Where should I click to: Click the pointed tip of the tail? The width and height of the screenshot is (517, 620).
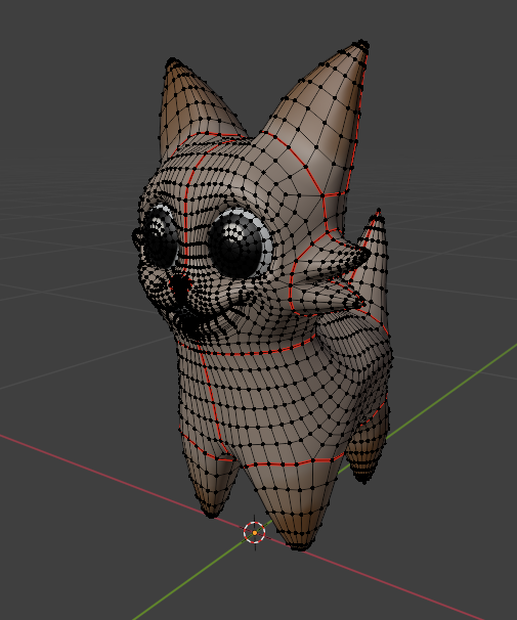(378, 213)
